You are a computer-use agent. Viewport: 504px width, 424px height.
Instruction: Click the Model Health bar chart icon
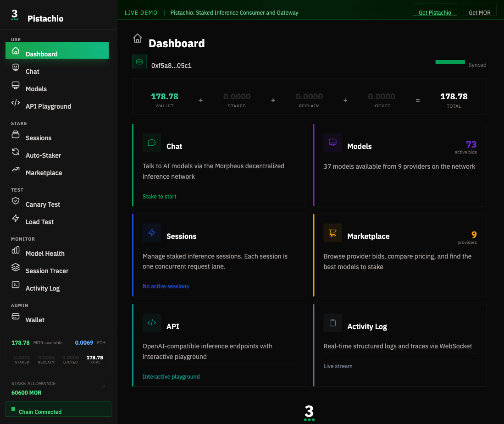pos(16,250)
